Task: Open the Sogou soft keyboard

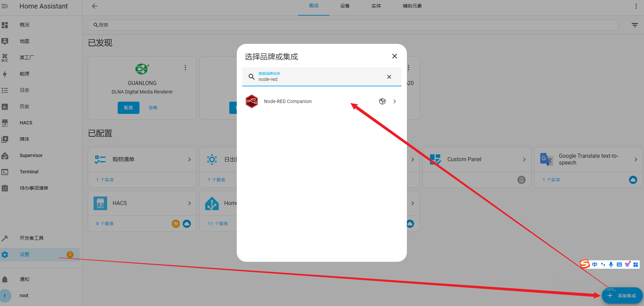Action: (x=619, y=265)
